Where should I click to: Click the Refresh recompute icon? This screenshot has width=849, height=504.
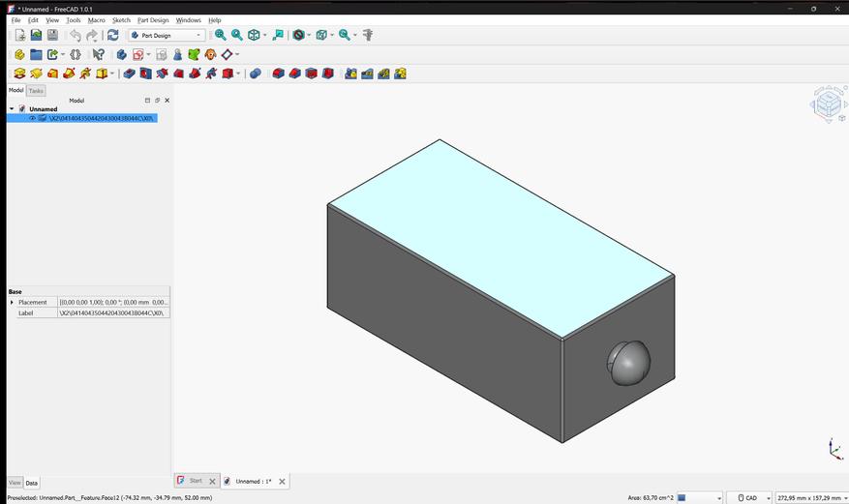pyautogui.click(x=112, y=35)
